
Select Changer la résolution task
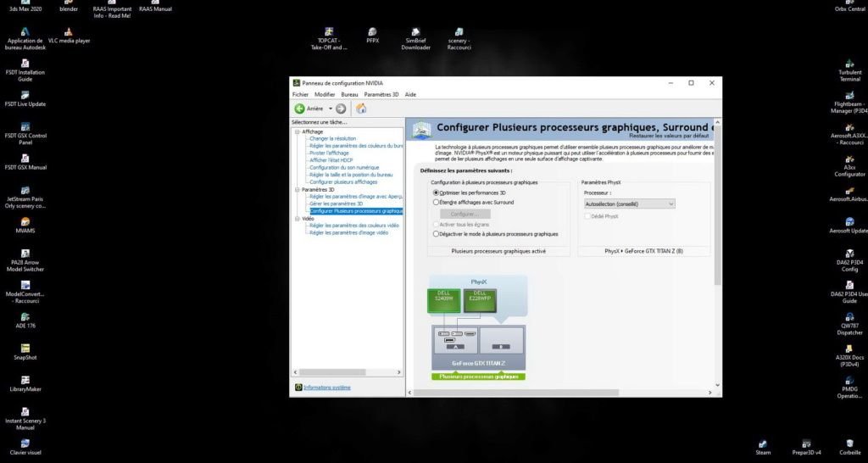click(332, 138)
